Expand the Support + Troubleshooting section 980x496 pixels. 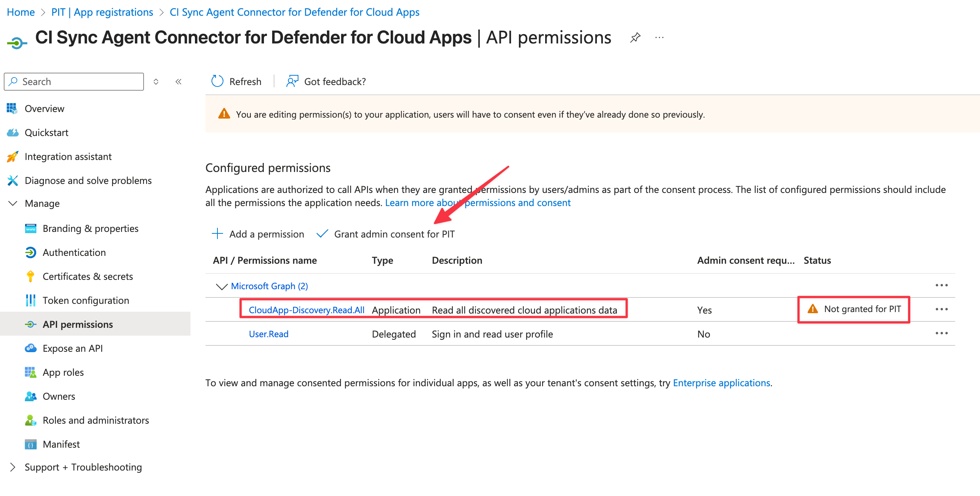click(x=12, y=467)
